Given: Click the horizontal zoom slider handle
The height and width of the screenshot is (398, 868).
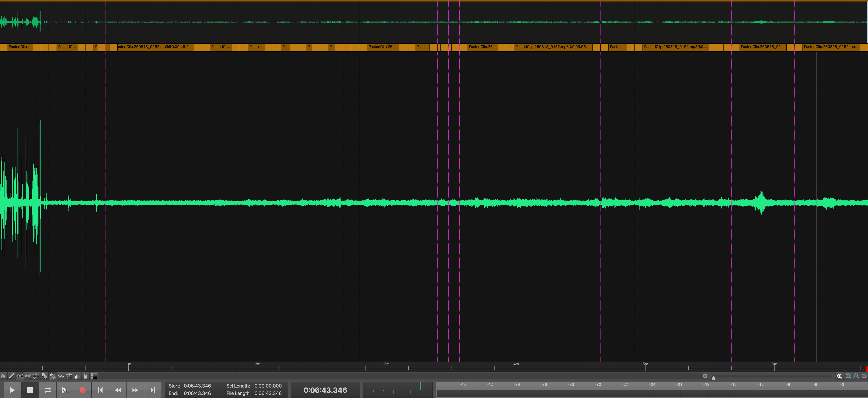Looking at the screenshot, I should (x=713, y=378).
